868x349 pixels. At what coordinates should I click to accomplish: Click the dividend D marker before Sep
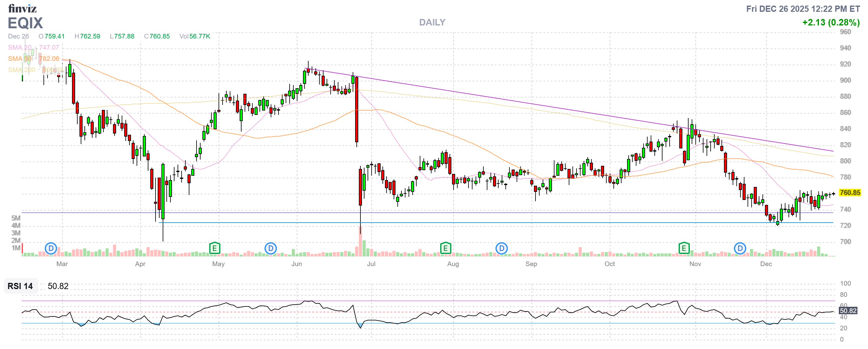coord(501,249)
